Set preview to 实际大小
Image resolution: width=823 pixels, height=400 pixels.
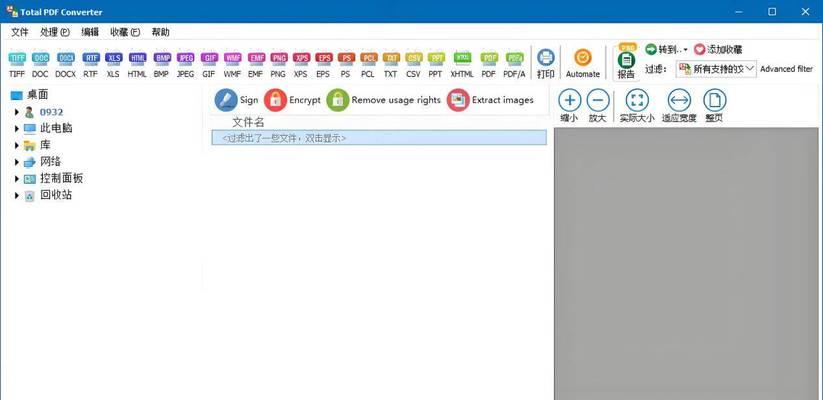pos(637,106)
